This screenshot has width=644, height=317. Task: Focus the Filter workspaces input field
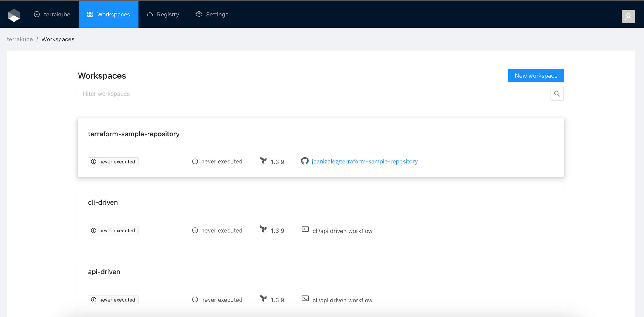(x=314, y=94)
